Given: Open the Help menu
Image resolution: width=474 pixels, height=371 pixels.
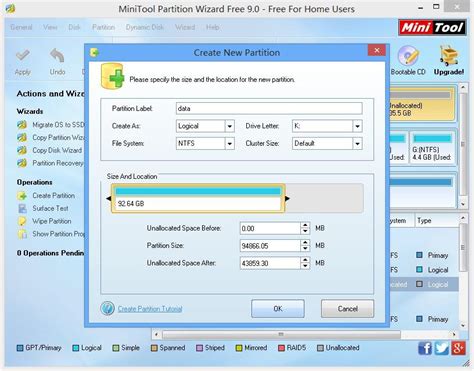Looking at the screenshot, I should pyautogui.click(x=212, y=27).
